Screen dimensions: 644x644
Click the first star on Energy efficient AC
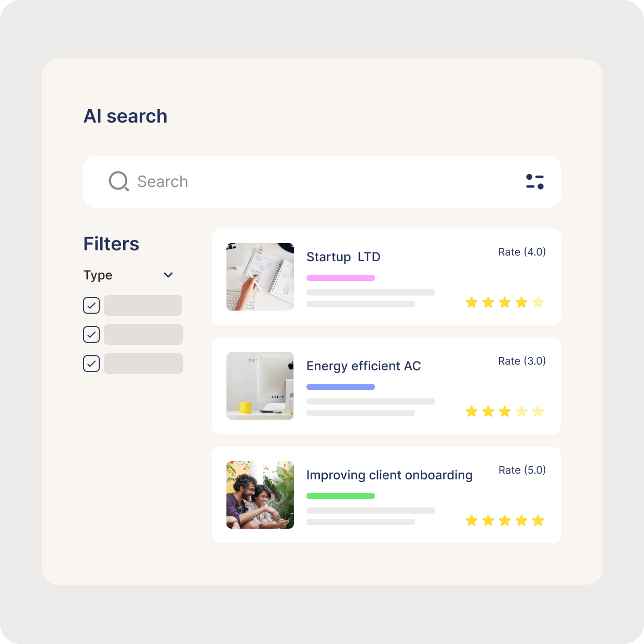[x=472, y=411]
